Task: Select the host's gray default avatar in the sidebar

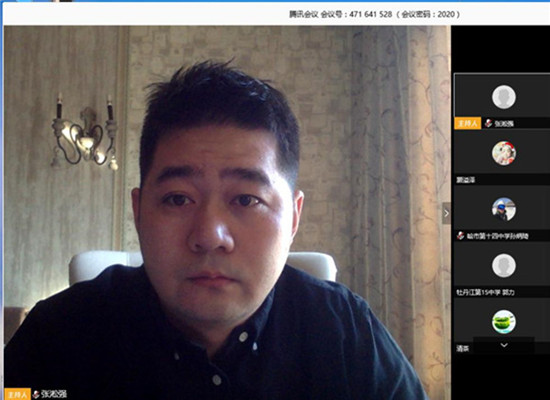Action: pos(504,97)
